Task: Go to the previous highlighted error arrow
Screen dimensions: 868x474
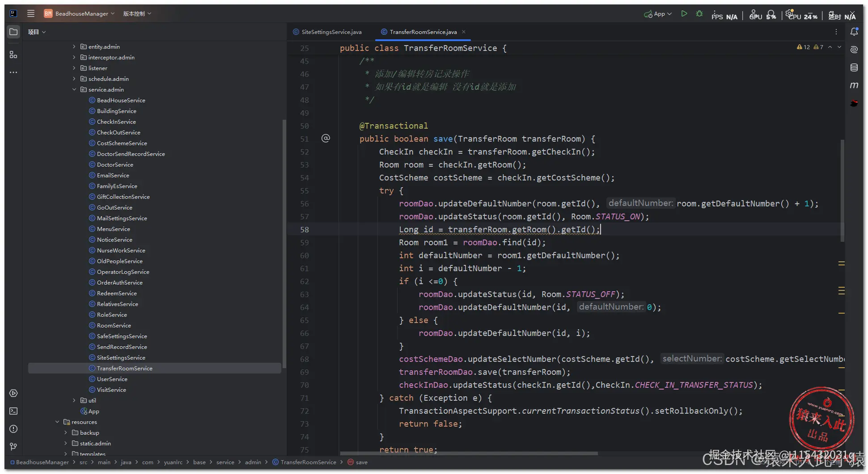Action: (830, 47)
